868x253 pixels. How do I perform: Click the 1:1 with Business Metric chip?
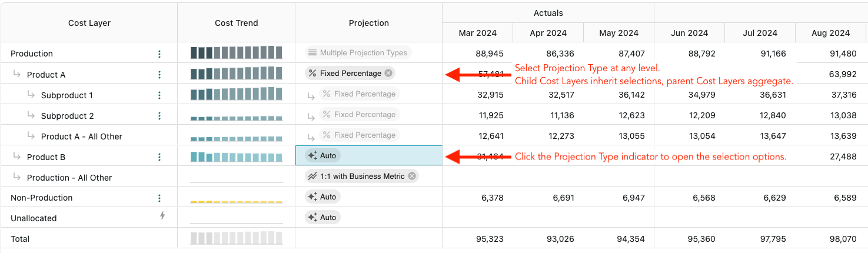(357, 176)
